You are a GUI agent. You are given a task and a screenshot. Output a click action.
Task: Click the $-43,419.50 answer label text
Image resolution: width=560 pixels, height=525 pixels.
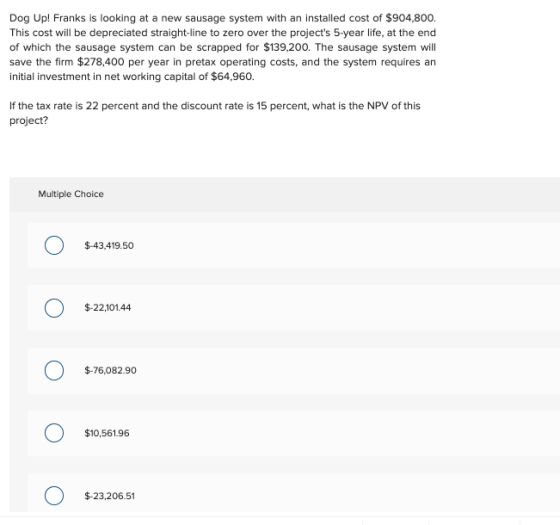pyautogui.click(x=109, y=246)
